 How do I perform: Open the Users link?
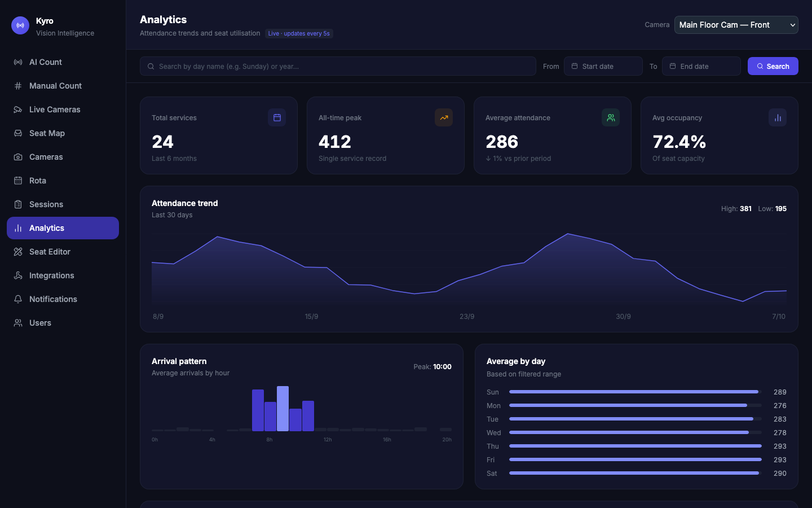tap(63, 323)
